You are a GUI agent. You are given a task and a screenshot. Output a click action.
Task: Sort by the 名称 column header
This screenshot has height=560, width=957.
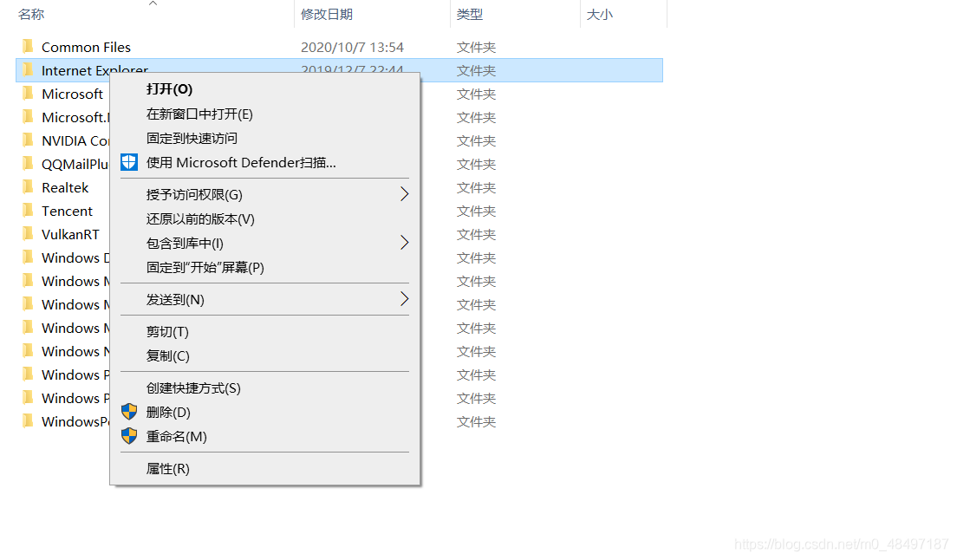coord(31,14)
